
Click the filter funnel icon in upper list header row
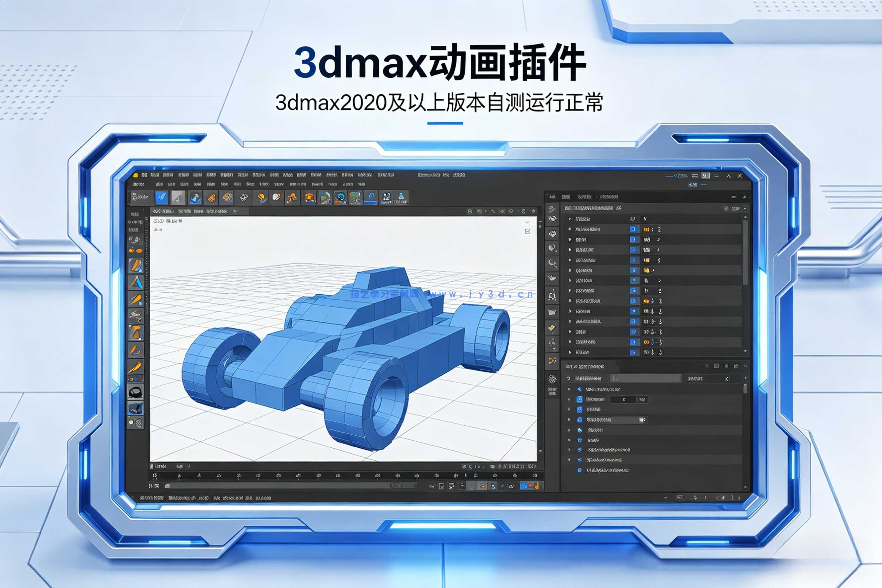(x=645, y=219)
